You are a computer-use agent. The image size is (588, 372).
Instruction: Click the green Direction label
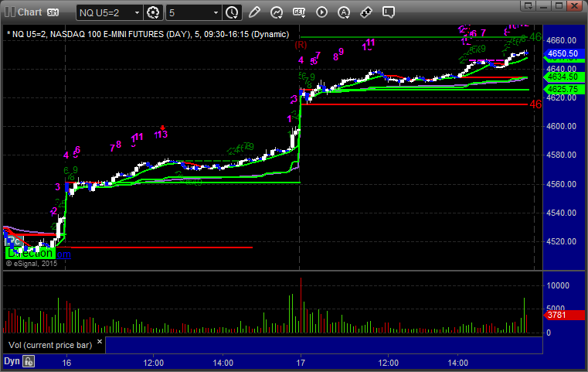30,253
